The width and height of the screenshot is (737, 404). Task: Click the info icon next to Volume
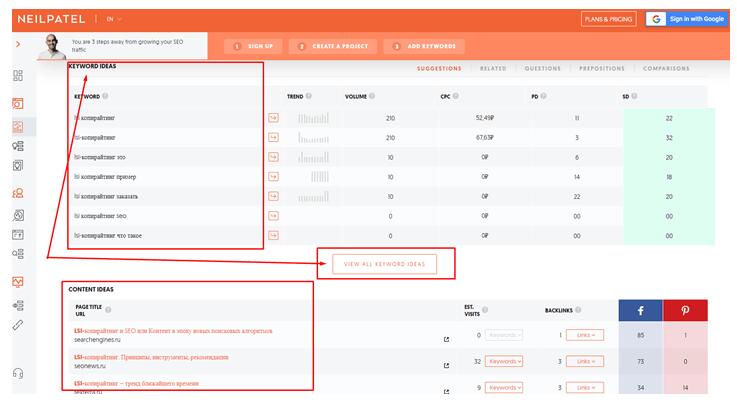pyautogui.click(x=374, y=97)
